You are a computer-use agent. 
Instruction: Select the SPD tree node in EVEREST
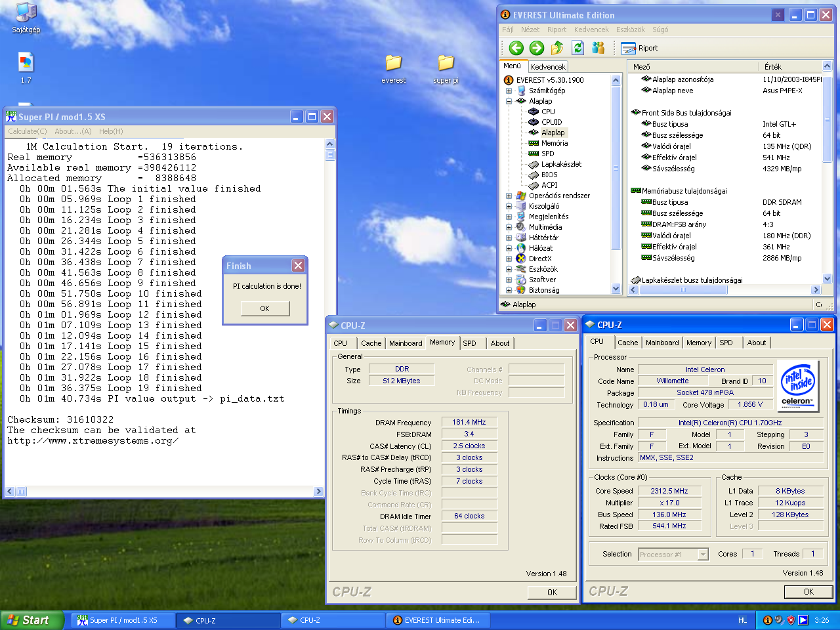[547, 154]
